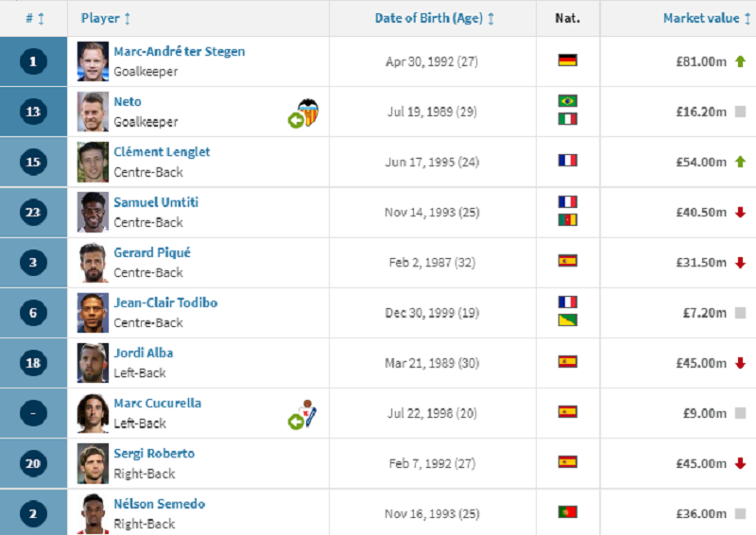Viewport: 756px width, 535px height.
Task: Click shirt number 6 badge for Todibo
Action: (34, 313)
